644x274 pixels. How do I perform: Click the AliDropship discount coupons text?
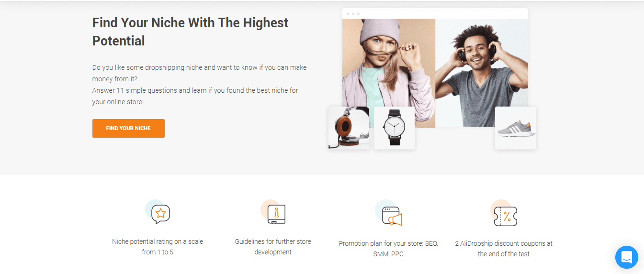[504, 249]
